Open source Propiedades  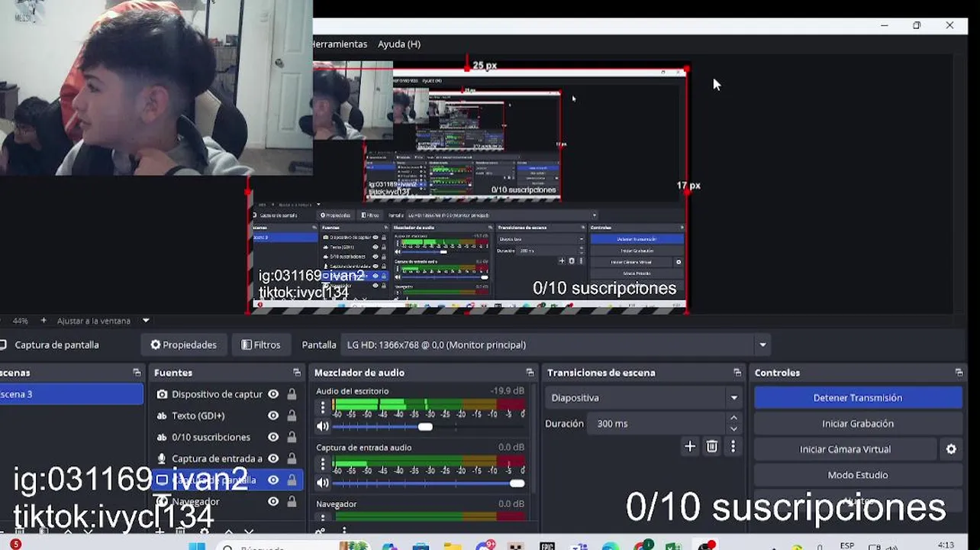[x=183, y=345]
